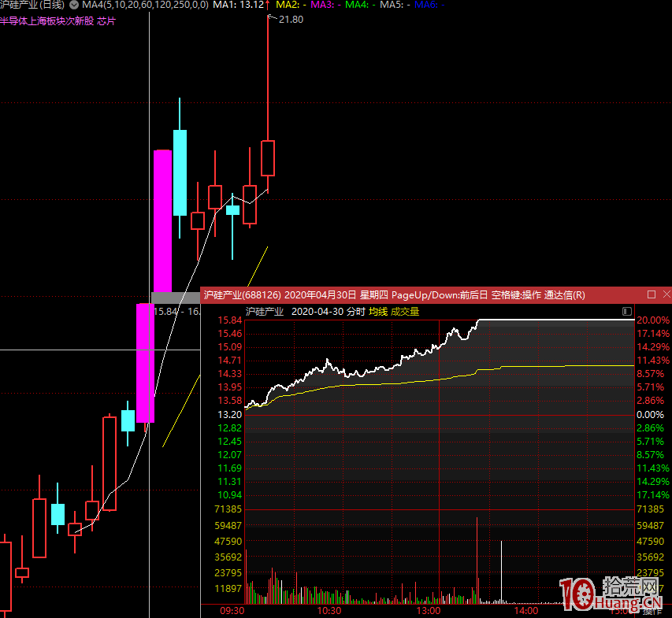Select the yellow MA2 label
The image size is (672, 618).
[291, 6]
